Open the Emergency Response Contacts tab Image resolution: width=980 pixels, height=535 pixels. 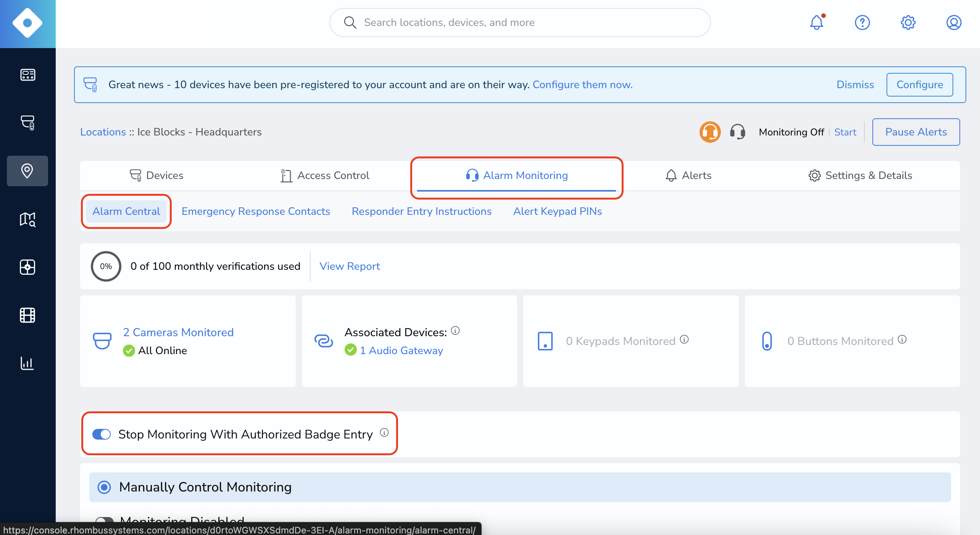pos(255,211)
